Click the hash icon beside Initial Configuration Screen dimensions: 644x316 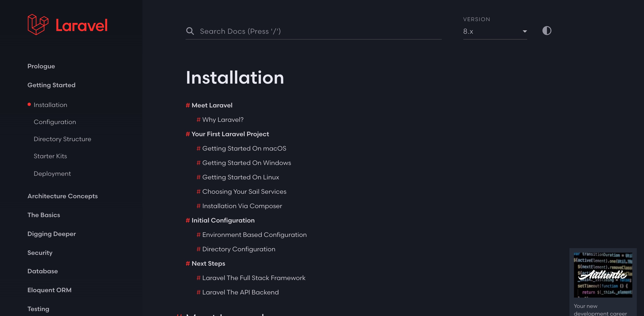point(188,220)
